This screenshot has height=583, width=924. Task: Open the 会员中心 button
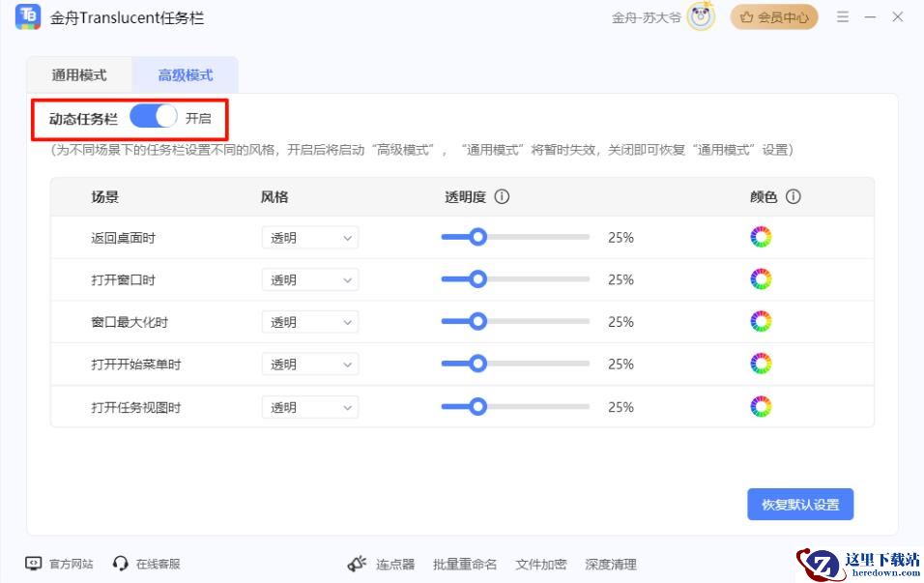pyautogui.click(x=774, y=17)
